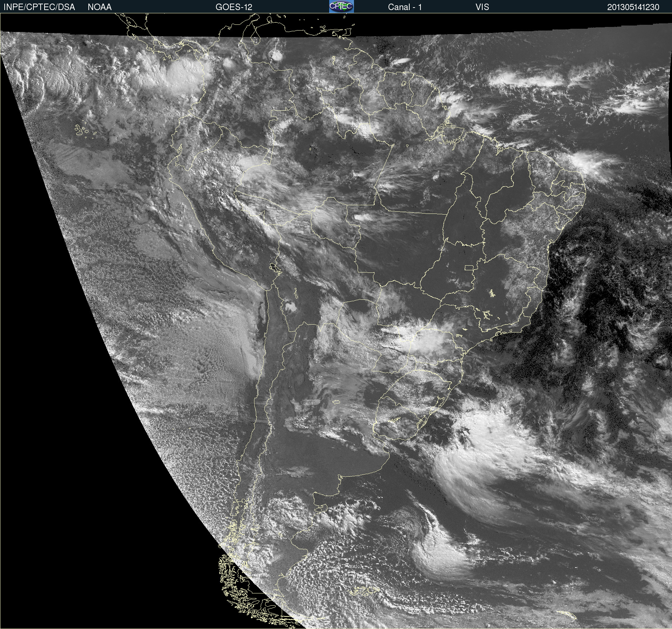Select the INPE/CPTEC/DSA header text
This screenshot has height=629, width=672.
[x=39, y=7]
